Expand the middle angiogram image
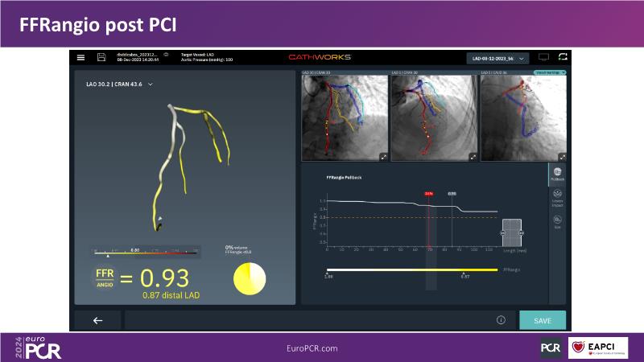This screenshot has width=644, height=362. [x=473, y=157]
